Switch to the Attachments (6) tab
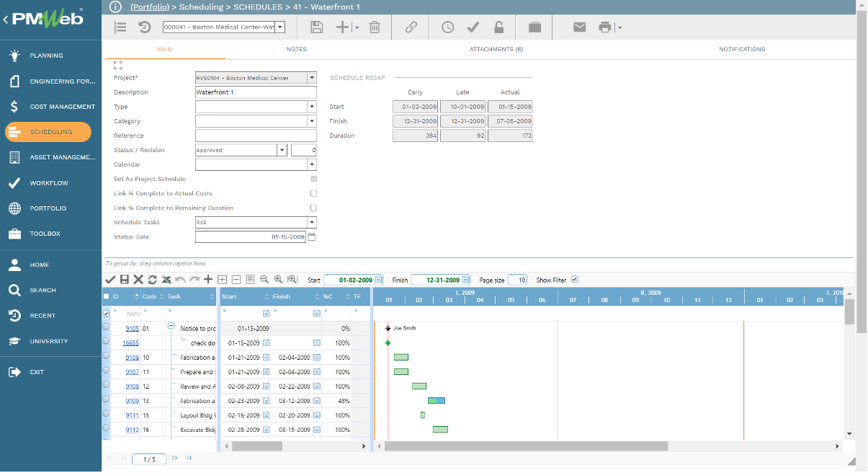Viewport: 868px width, 473px height. tap(496, 49)
